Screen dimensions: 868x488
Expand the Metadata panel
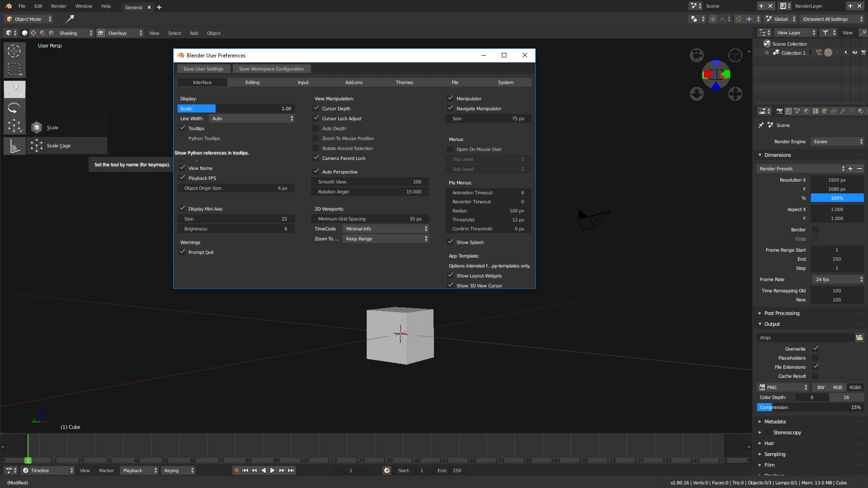coord(775,422)
